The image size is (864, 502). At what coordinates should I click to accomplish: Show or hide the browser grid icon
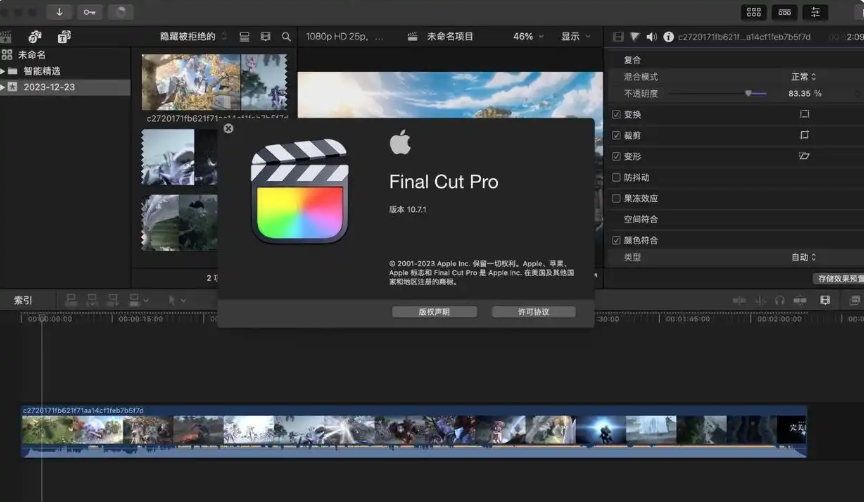754,12
